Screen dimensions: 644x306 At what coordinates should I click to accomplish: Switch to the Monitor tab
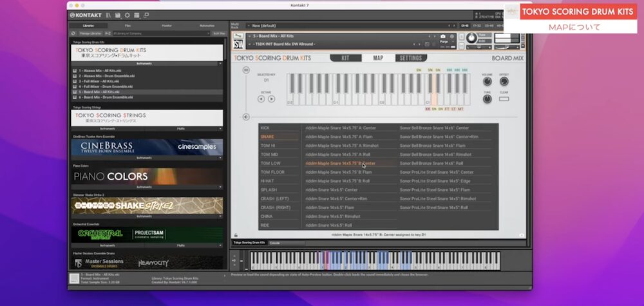point(167,26)
